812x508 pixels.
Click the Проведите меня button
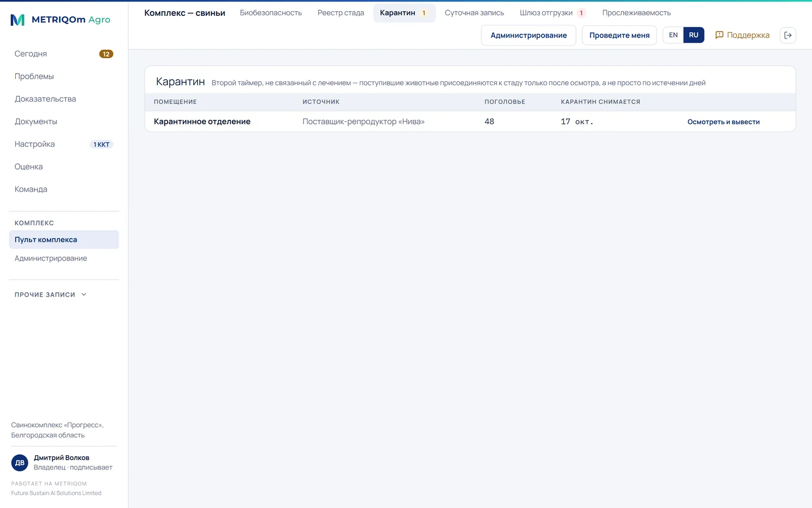click(x=619, y=35)
